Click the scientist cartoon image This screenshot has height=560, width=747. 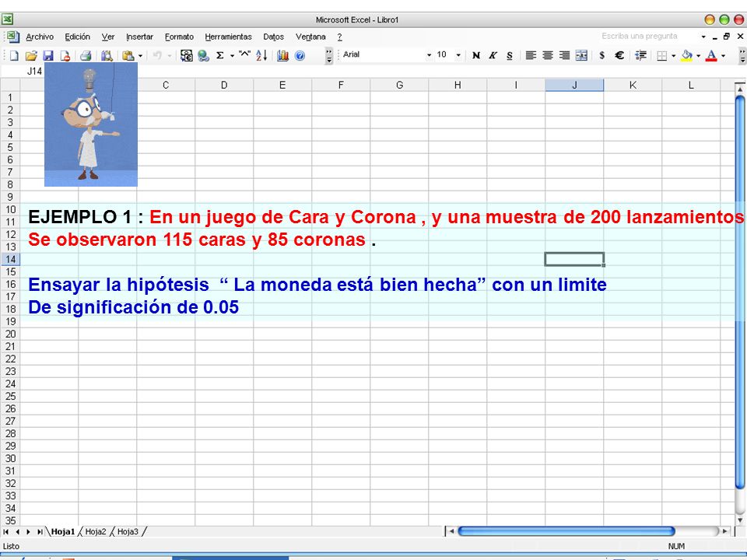point(91,124)
